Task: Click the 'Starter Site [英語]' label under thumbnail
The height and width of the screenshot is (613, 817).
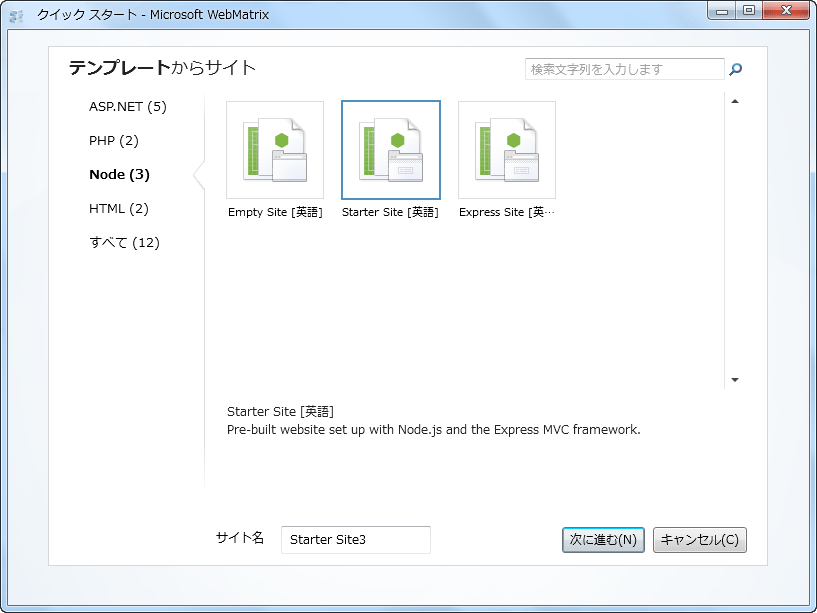Action: pos(390,212)
